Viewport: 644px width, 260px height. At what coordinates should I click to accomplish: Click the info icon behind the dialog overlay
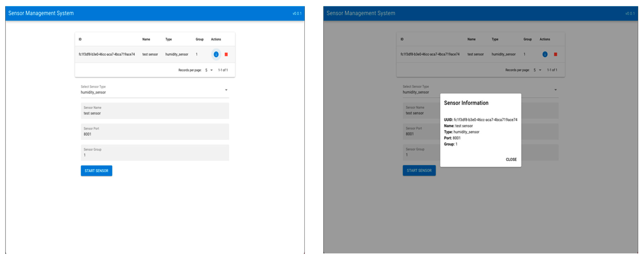coord(545,54)
